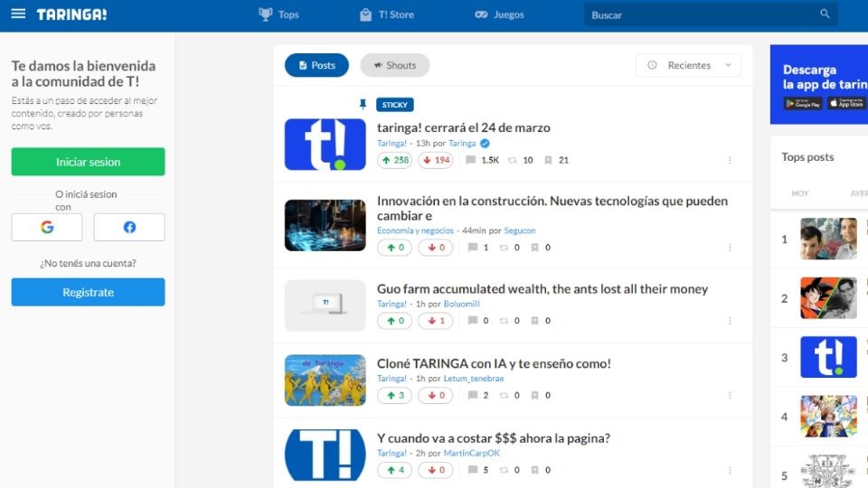Open post 'Innovación en la construcción'
868x488 pixels.
pos(552,208)
